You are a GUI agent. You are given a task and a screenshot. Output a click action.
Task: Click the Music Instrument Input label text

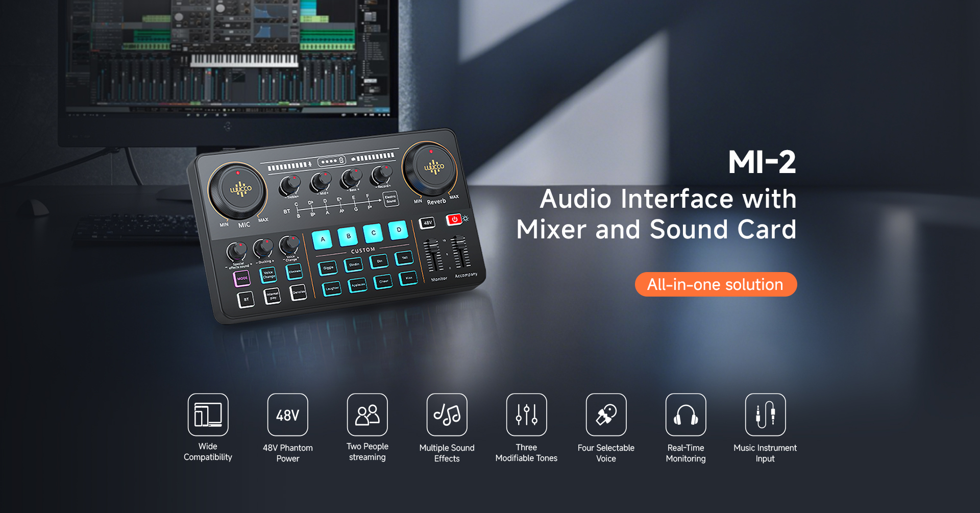[765, 453]
